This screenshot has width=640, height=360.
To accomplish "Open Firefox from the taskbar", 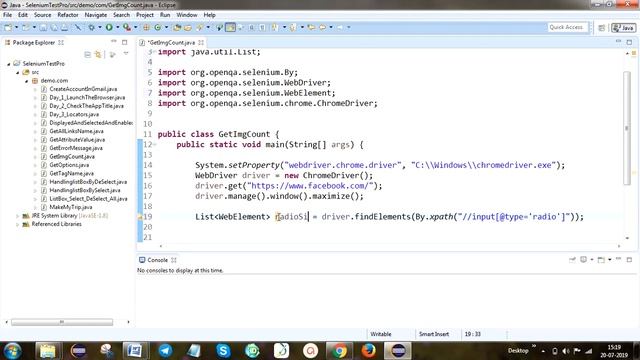I will (368, 351).
